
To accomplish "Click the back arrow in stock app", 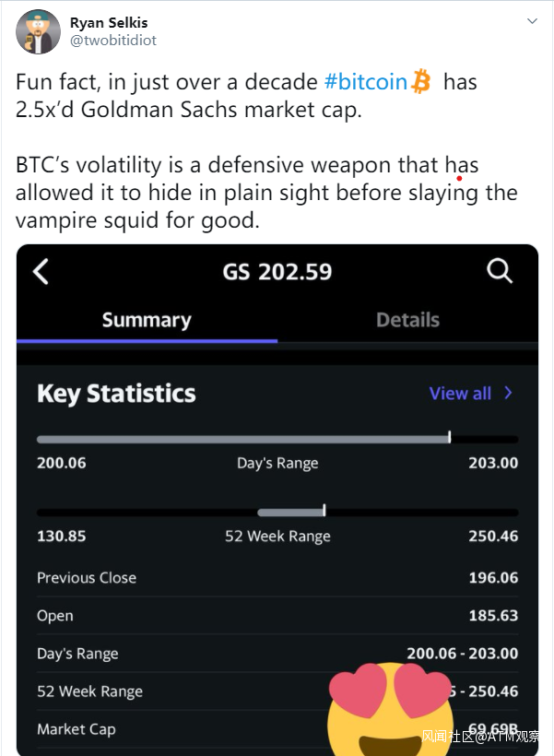I will tap(41, 271).
